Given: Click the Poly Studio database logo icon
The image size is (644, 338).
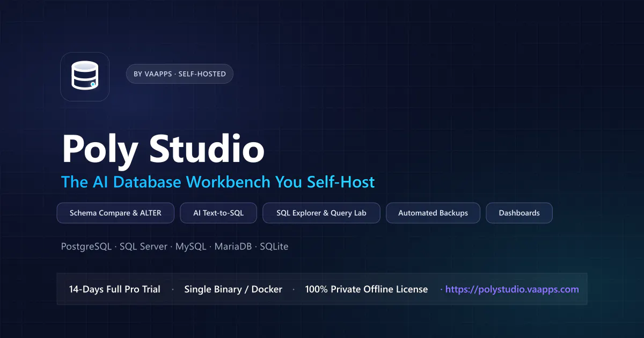Looking at the screenshot, I should (85, 77).
